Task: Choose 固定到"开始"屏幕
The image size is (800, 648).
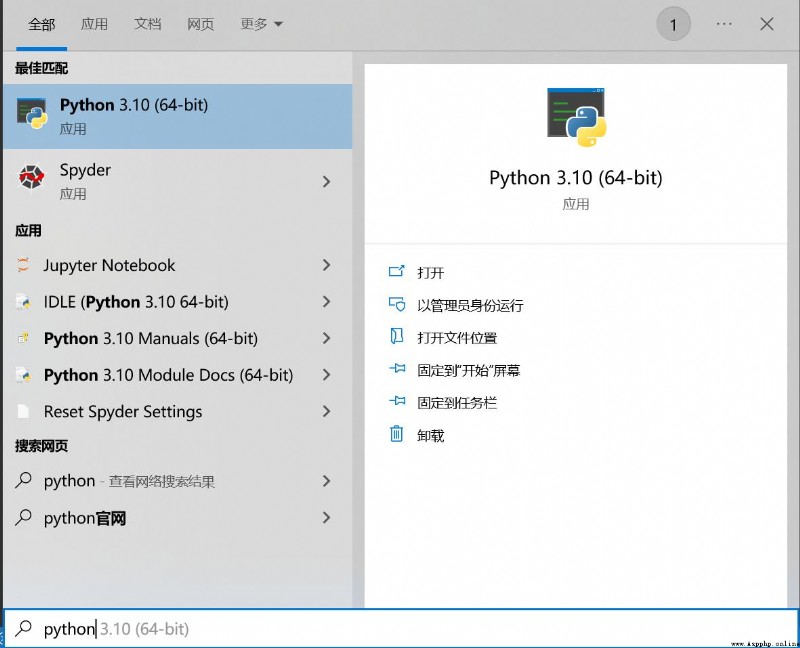Action: (x=468, y=370)
